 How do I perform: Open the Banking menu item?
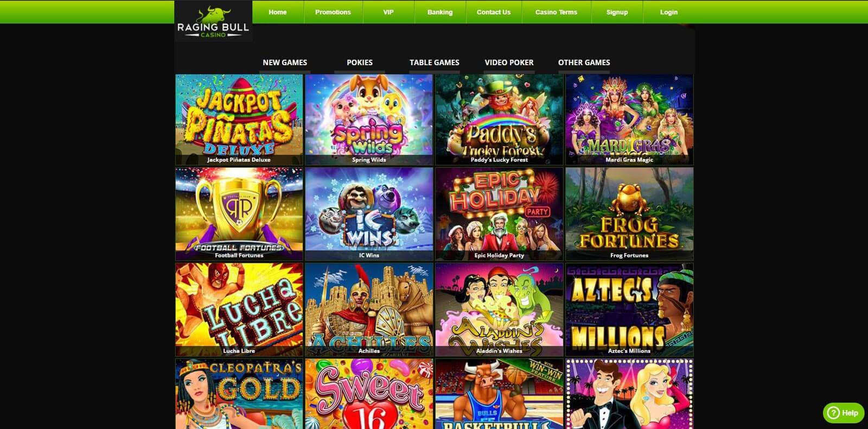[x=440, y=12]
